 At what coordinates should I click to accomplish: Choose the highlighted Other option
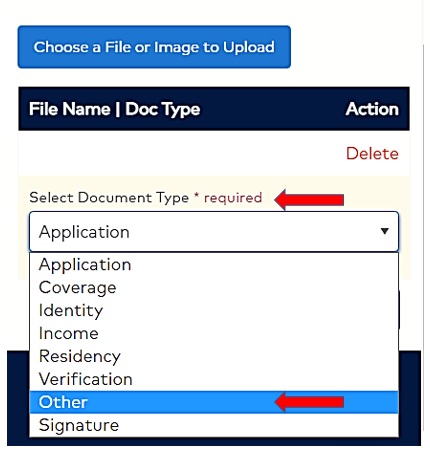(x=214, y=402)
